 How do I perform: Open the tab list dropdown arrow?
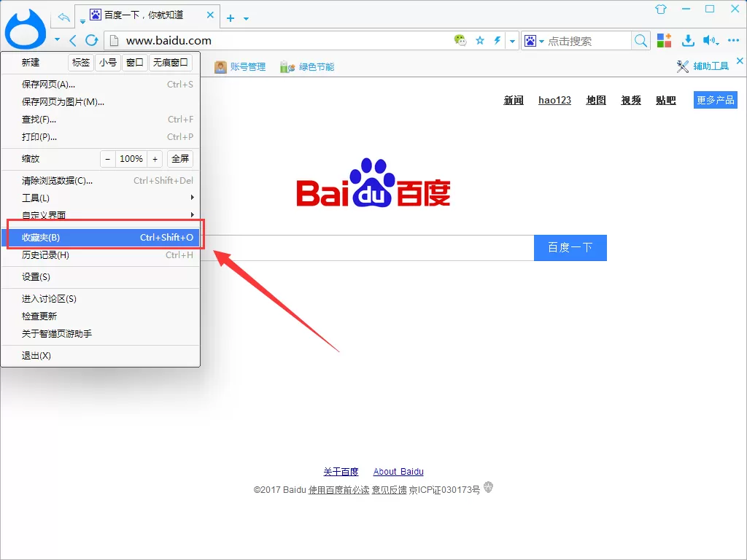pos(82,21)
